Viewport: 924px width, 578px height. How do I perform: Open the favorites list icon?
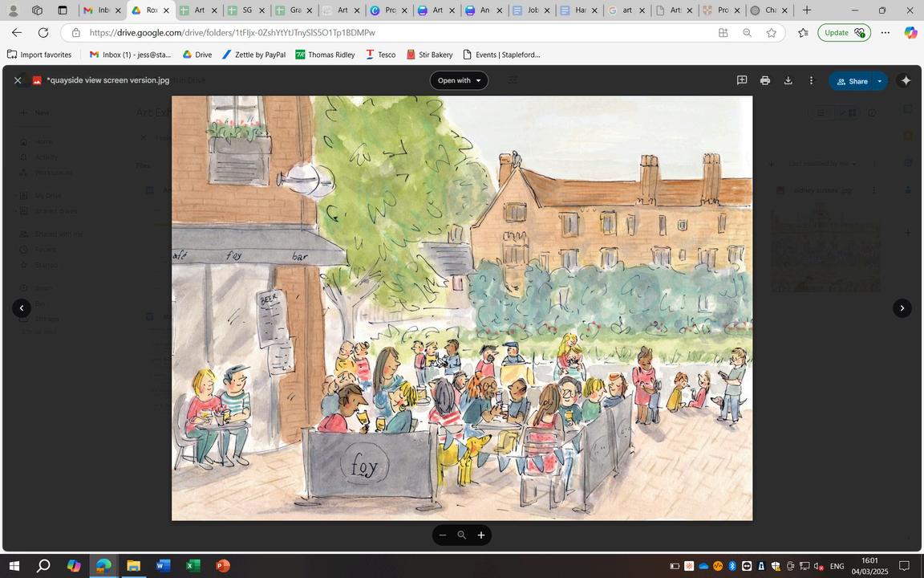803,32
